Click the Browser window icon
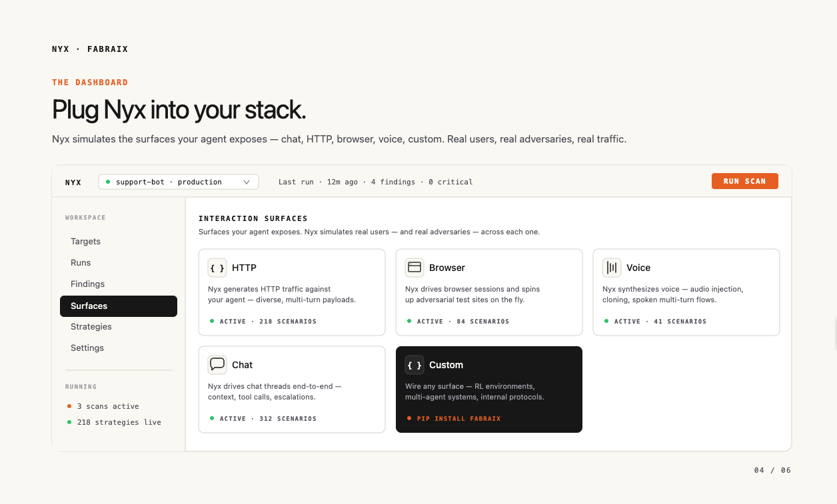Image resolution: width=837 pixels, height=504 pixels. click(415, 268)
